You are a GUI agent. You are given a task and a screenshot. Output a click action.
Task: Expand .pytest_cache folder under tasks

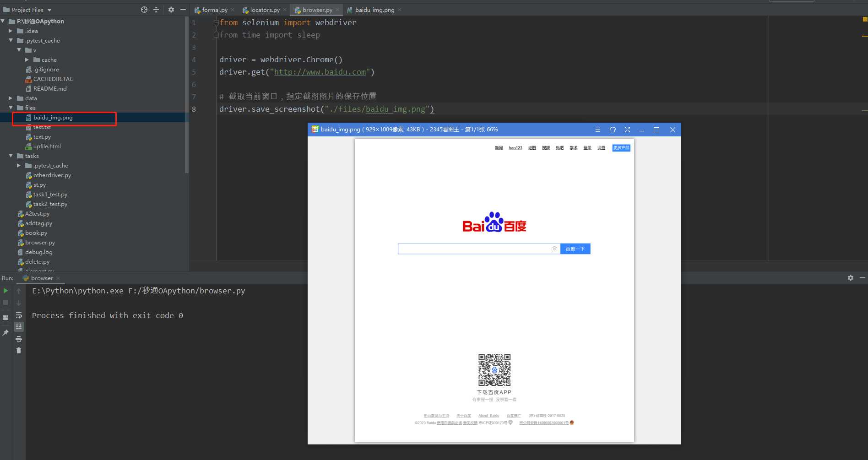coord(19,165)
